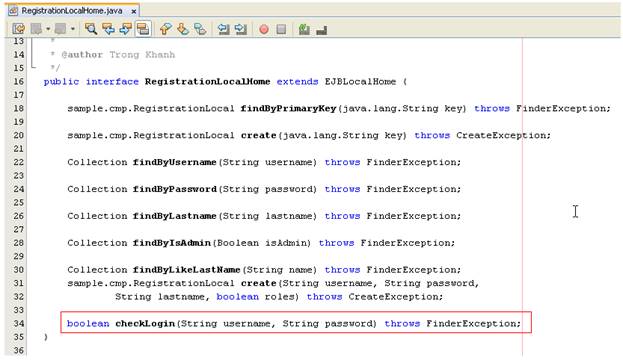Click FinderException on line 18
623x360 pixels.
(561, 108)
